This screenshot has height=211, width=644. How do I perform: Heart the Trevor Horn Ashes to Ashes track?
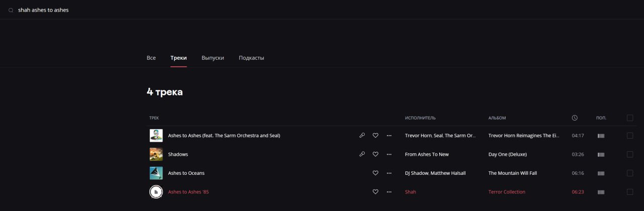tap(375, 136)
